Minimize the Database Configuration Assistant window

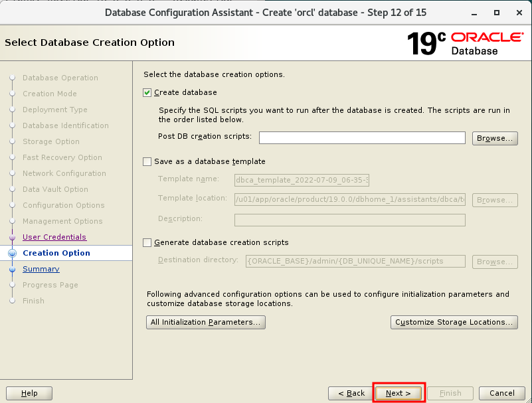coord(474,13)
